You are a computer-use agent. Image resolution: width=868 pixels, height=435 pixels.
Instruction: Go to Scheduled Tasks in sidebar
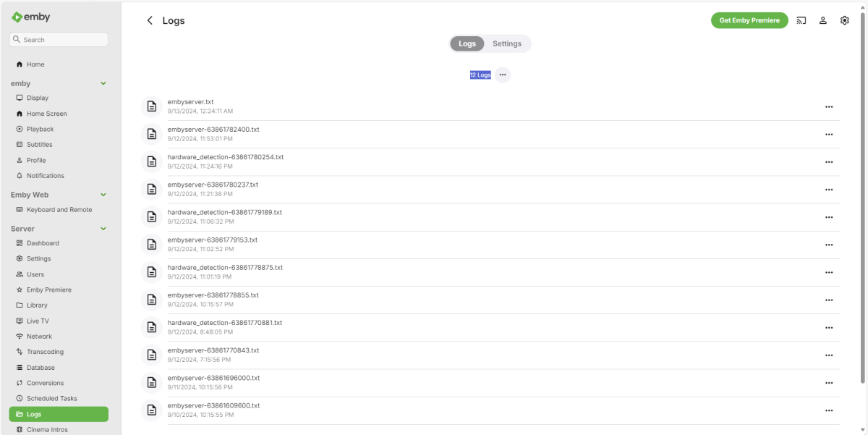51,399
